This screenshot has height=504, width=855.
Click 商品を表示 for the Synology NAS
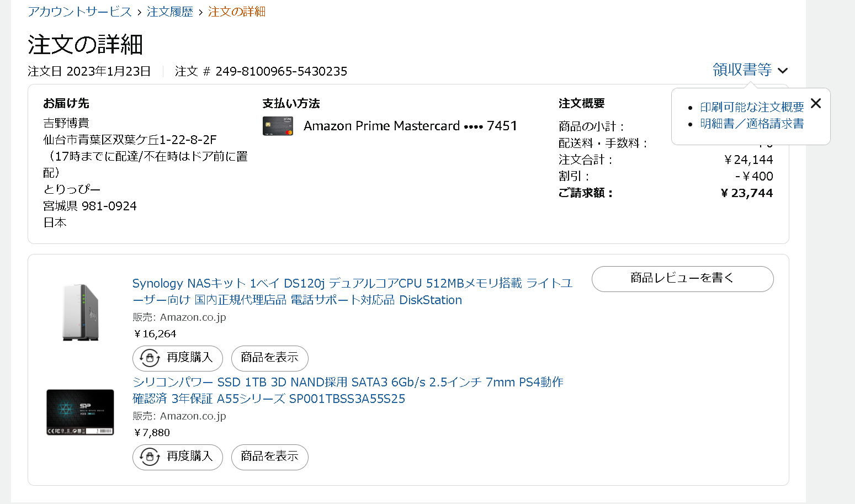pyautogui.click(x=269, y=358)
